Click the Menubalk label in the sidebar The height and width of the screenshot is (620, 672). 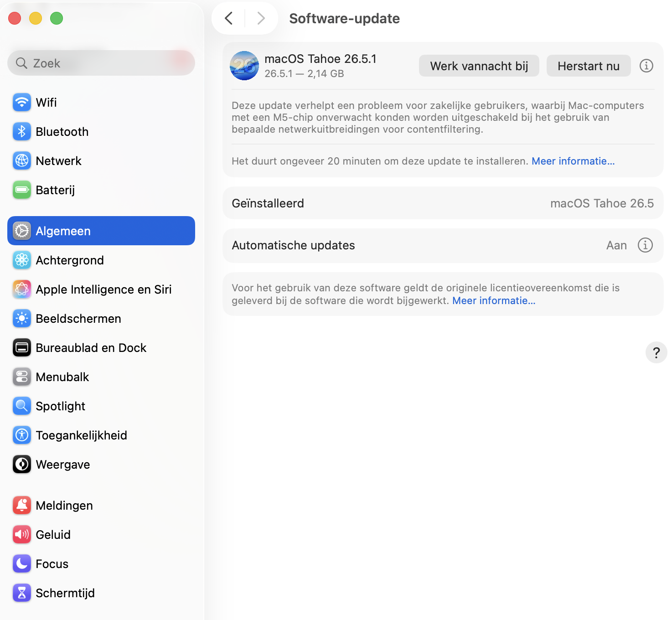coord(62,377)
